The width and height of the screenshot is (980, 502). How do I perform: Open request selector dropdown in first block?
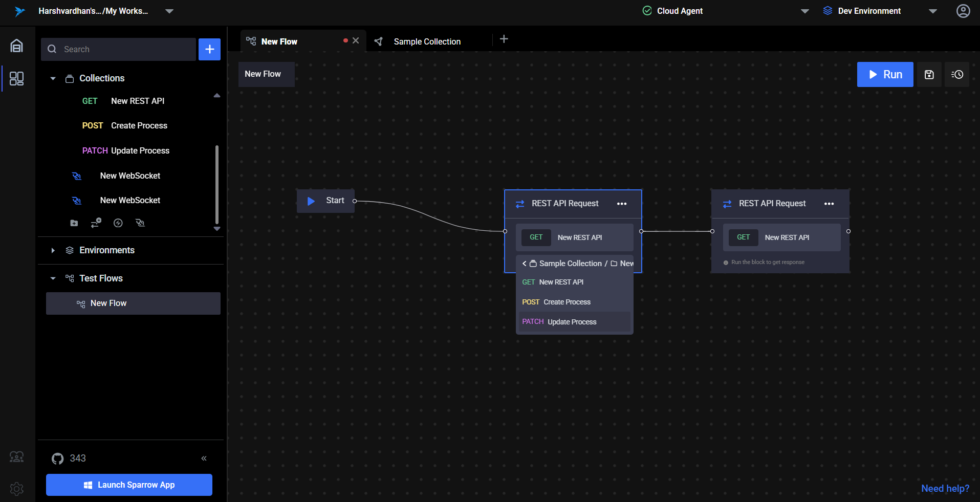click(575, 237)
